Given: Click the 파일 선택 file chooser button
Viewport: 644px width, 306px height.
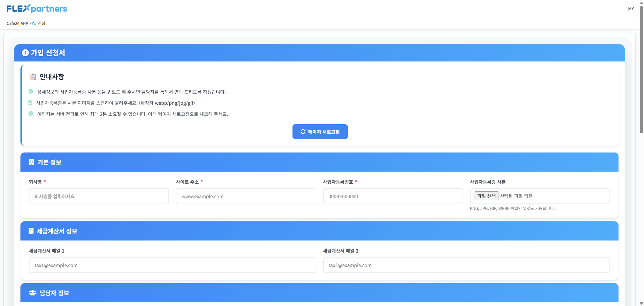Looking at the screenshot, I should (x=486, y=196).
